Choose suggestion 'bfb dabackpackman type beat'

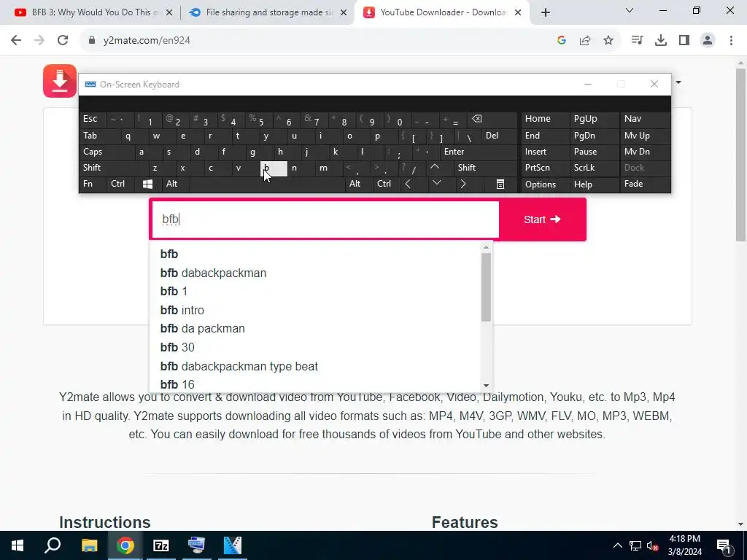pos(239,366)
